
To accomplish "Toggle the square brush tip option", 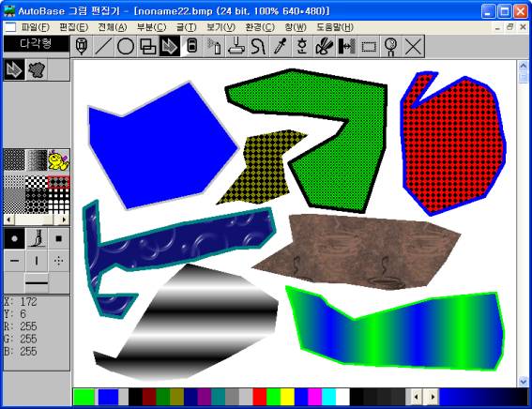I will 59,239.
